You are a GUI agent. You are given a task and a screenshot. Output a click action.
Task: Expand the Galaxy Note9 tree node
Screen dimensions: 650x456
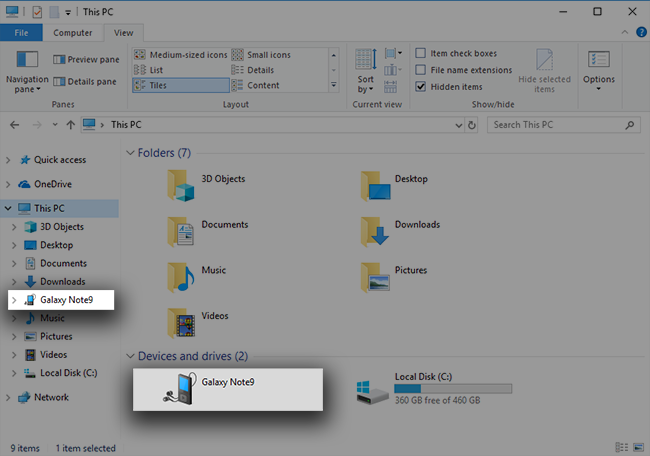(x=14, y=300)
